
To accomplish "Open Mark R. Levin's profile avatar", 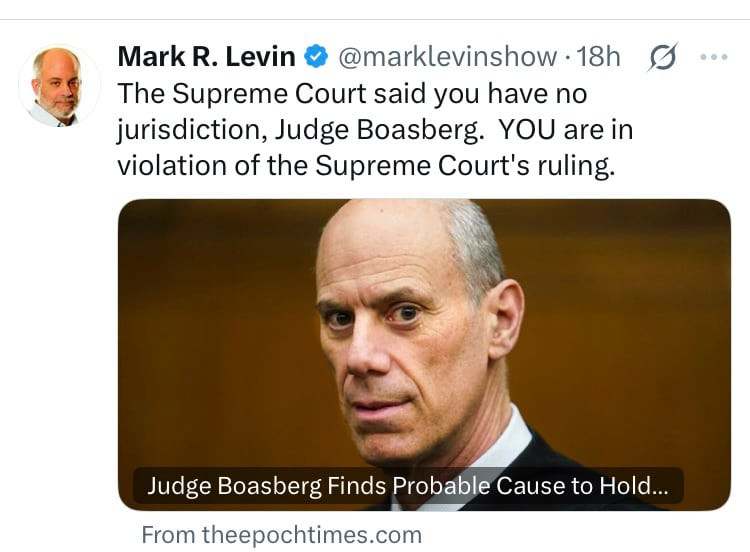I will click(x=59, y=86).
